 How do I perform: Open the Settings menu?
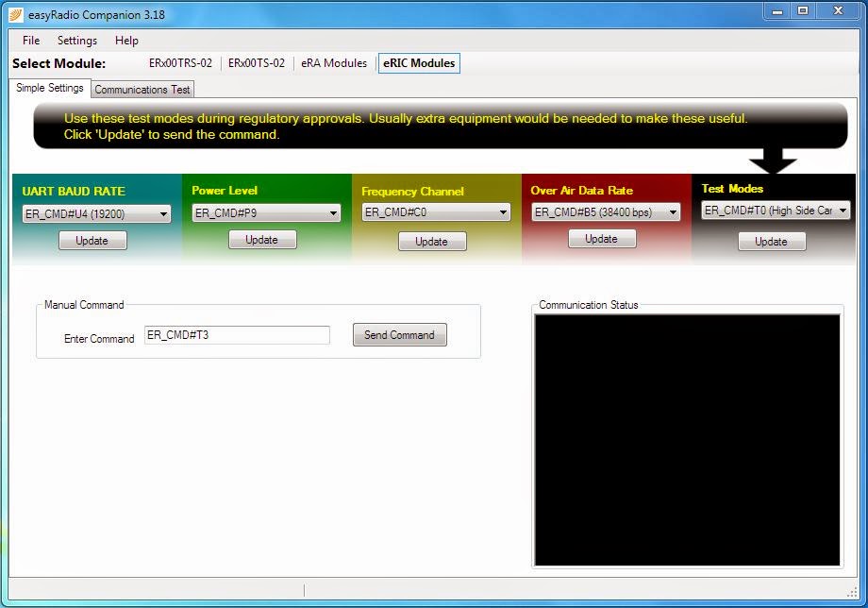pyautogui.click(x=77, y=41)
